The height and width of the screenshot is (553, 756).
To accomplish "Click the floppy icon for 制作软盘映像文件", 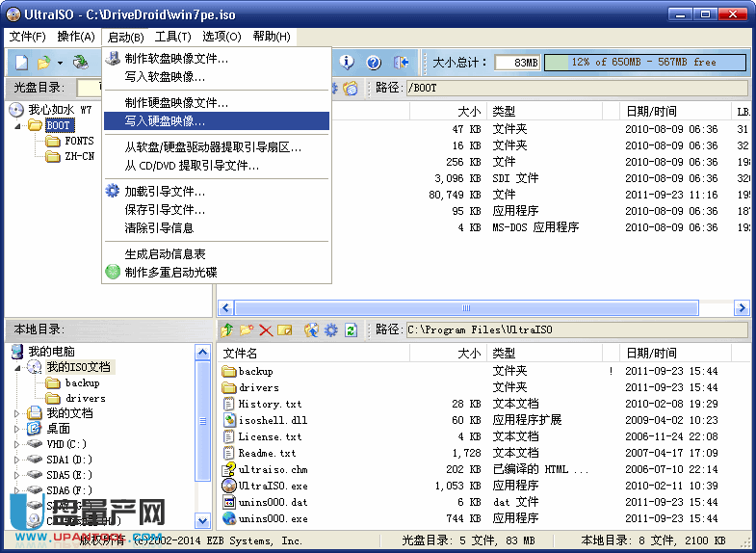I will coord(113,59).
